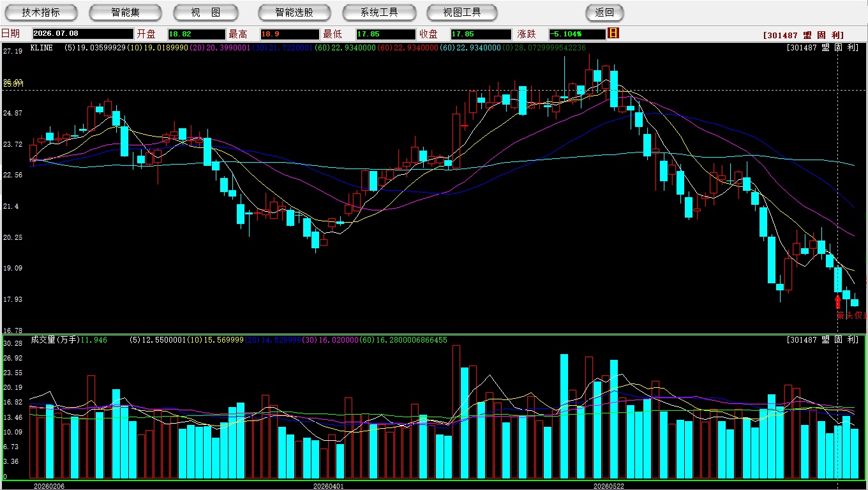Click the 成交量(万手) volume label
The height and width of the screenshot is (490, 868).
point(54,340)
